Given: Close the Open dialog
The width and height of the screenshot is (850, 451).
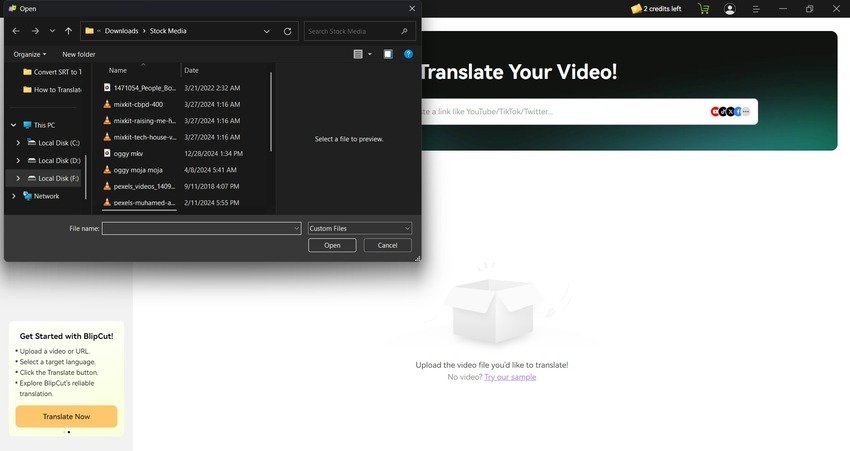Looking at the screenshot, I should click(412, 8).
